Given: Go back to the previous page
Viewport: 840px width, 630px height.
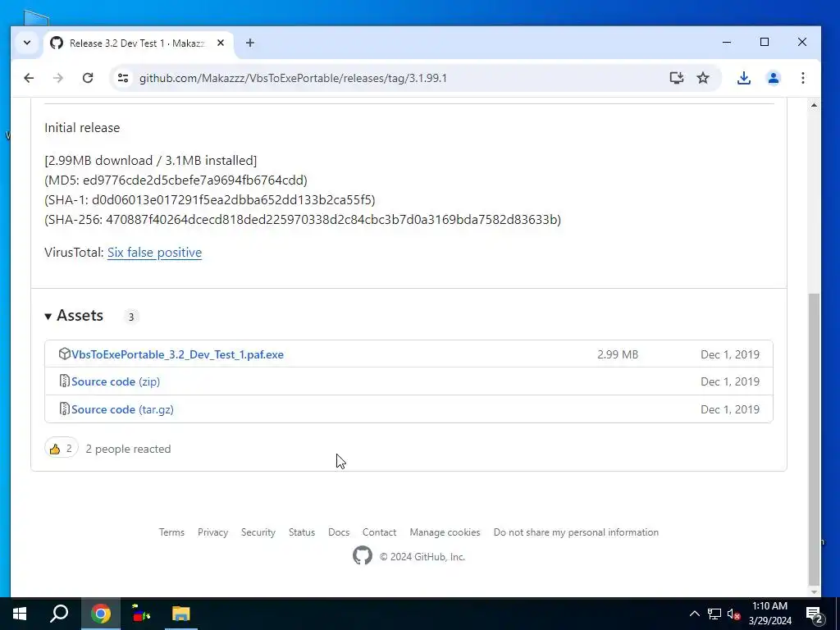Looking at the screenshot, I should click(x=29, y=78).
